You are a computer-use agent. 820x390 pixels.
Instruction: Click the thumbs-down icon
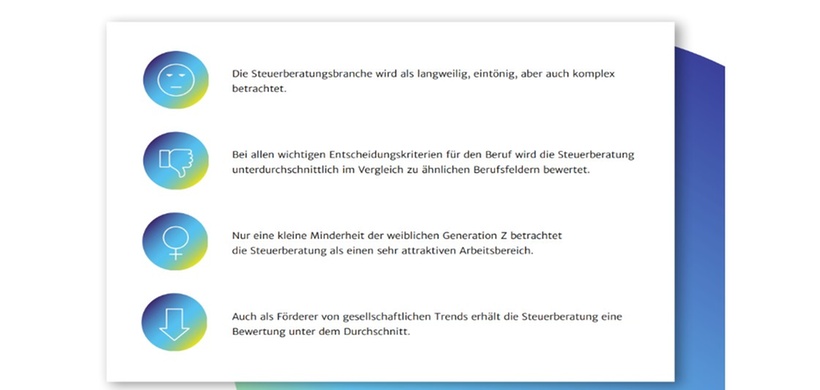(176, 160)
